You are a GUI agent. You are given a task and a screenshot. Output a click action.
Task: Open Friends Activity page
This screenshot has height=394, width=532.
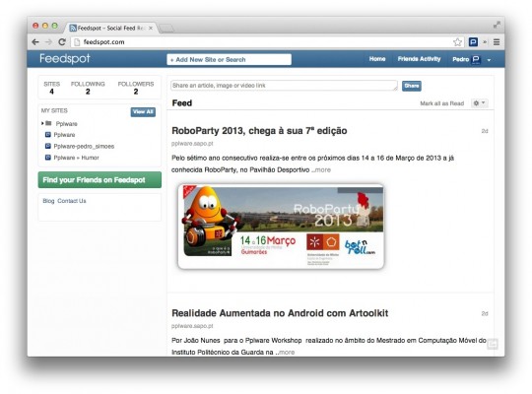coord(419,59)
